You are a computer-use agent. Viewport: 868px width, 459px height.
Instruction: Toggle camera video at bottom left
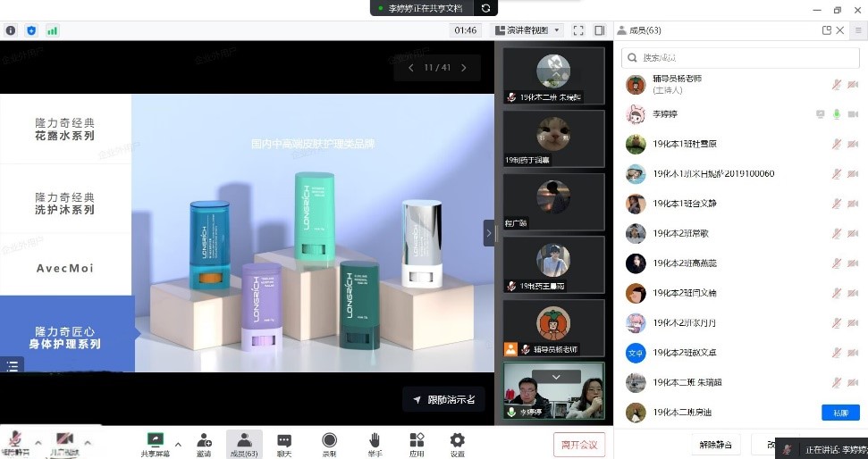(64, 442)
